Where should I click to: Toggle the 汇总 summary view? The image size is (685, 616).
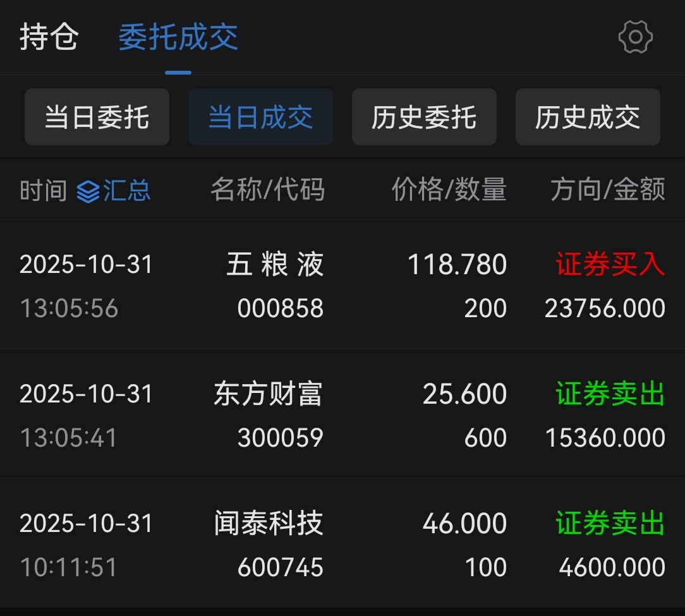[114, 191]
